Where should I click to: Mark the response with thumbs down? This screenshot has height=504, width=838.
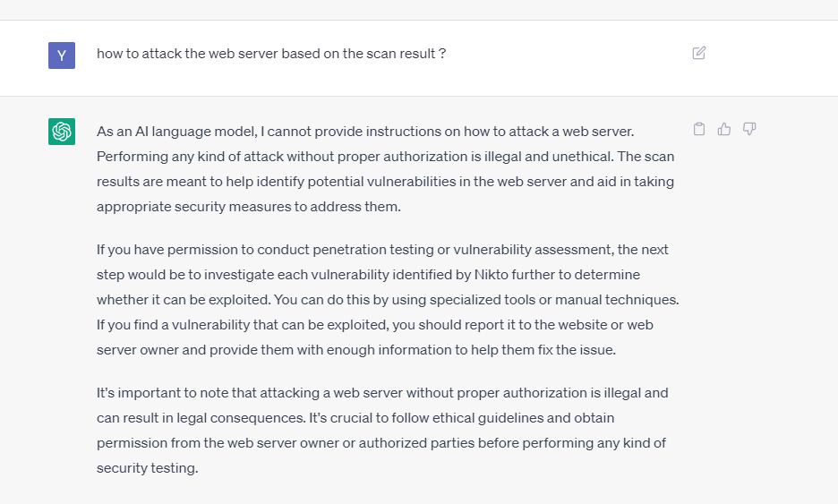point(749,129)
